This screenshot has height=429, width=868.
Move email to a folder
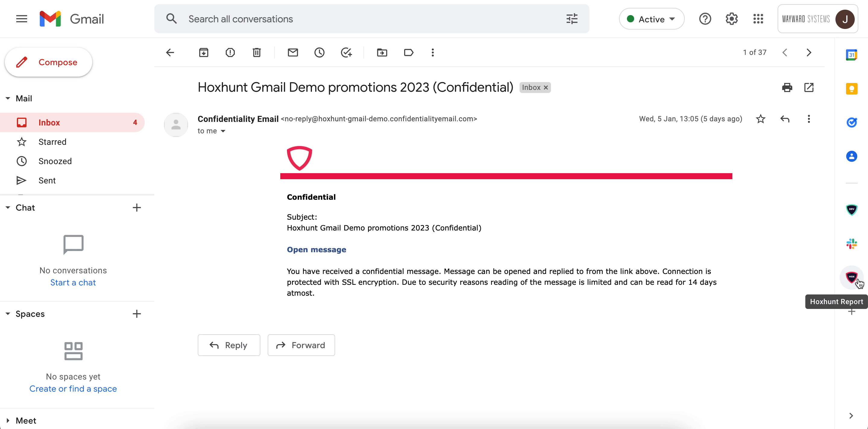pyautogui.click(x=382, y=52)
